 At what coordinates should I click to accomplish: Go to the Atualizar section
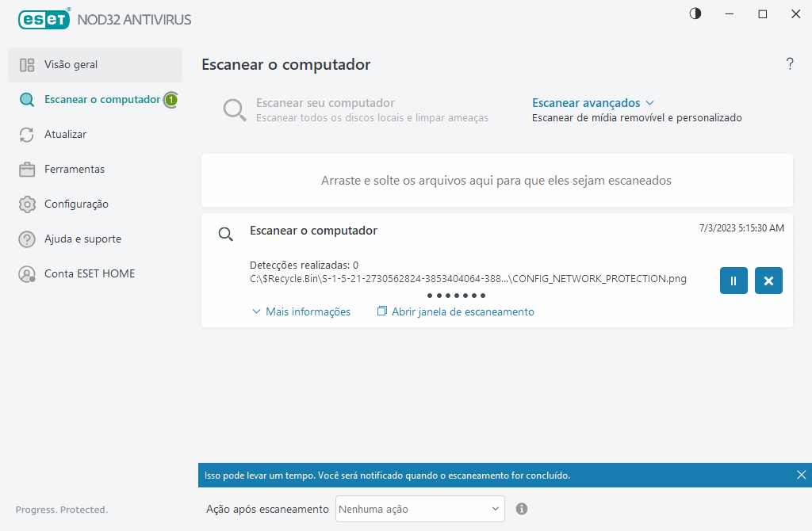point(65,135)
